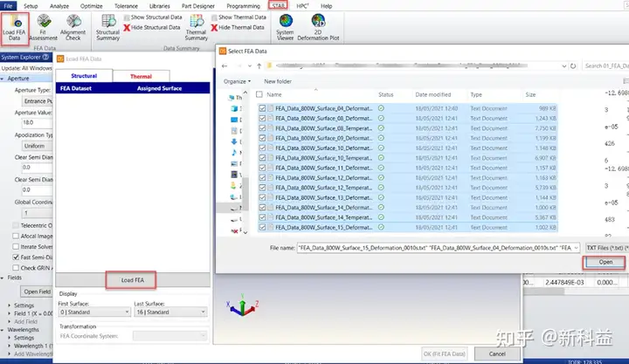Uncheck the Fast Semi-Diameters checkbox
Image resolution: width=629 pixels, height=364 pixels.
tap(14, 258)
